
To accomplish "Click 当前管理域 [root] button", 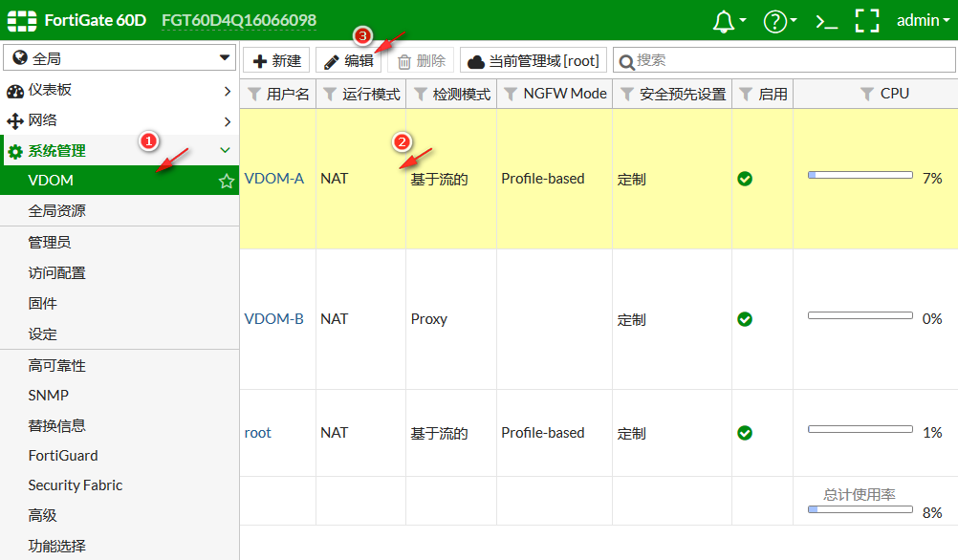I will (x=533, y=61).
